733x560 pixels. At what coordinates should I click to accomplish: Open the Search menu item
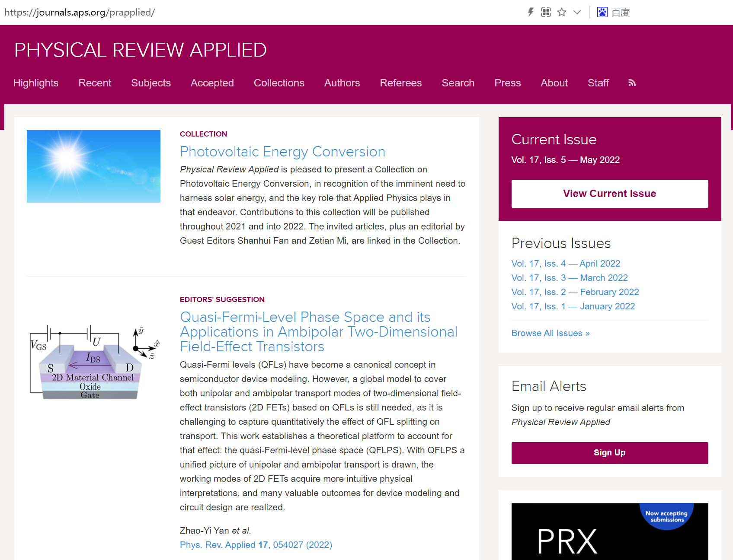point(458,83)
